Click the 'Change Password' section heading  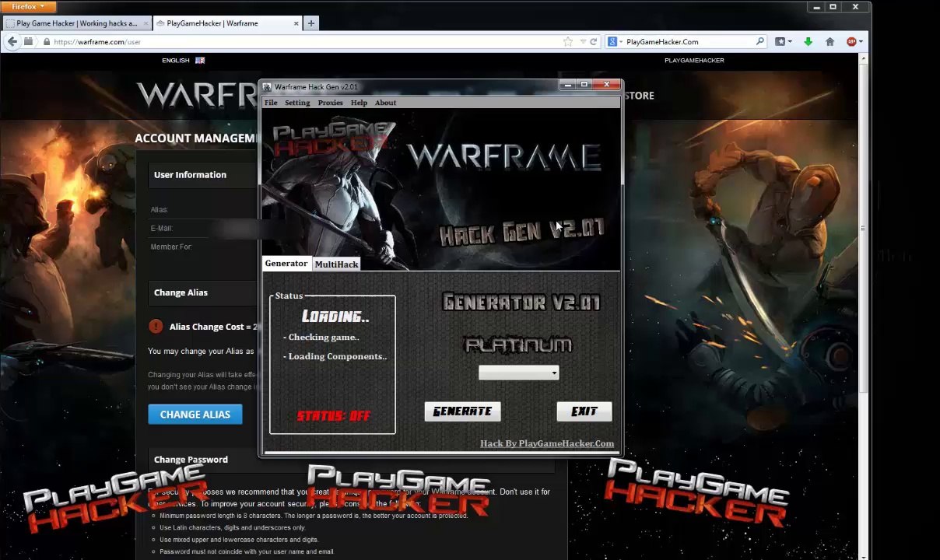pyautogui.click(x=191, y=460)
